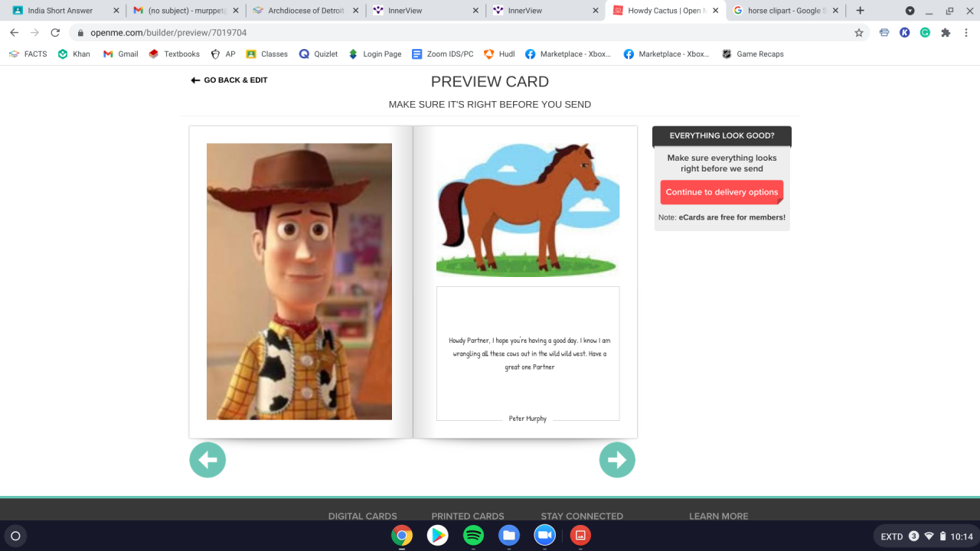Open the printer extension icon
This screenshot has width=980, height=551.
tap(884, 33)
